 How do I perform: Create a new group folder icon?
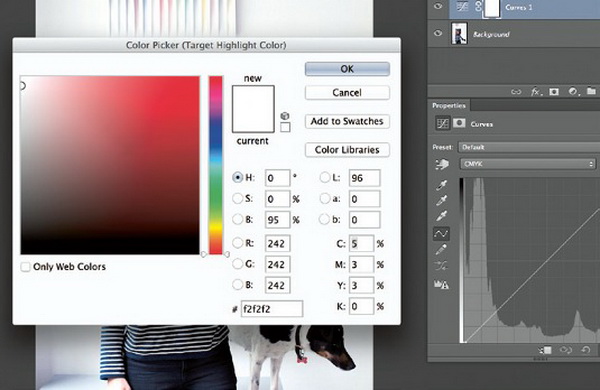tap(591, 91)
